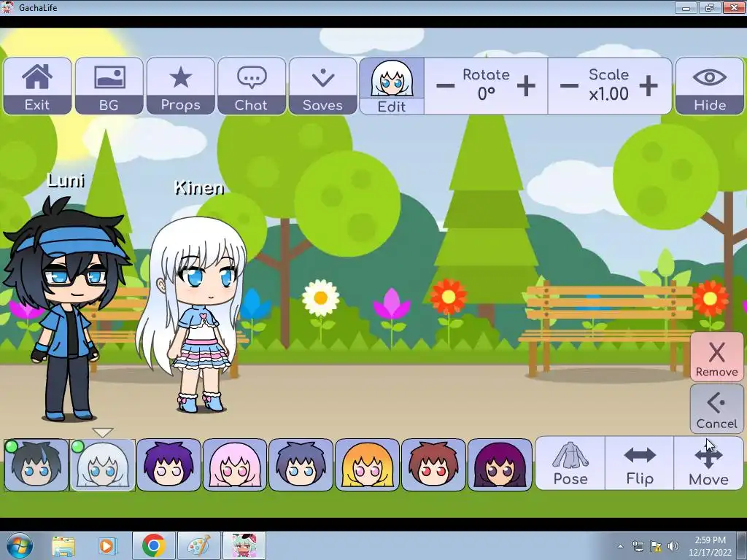Open the Props star menu

pyautogui.click(x=181, y=86)
